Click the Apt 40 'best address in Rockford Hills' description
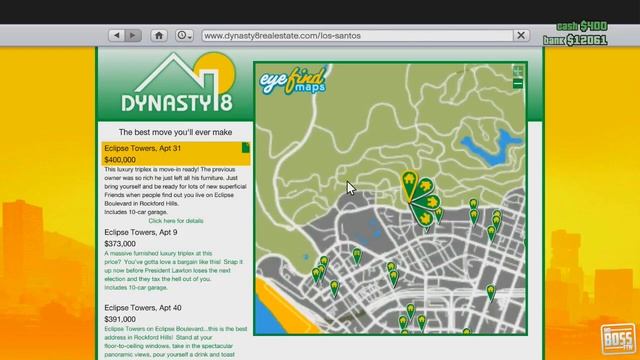 pos(176,342)
